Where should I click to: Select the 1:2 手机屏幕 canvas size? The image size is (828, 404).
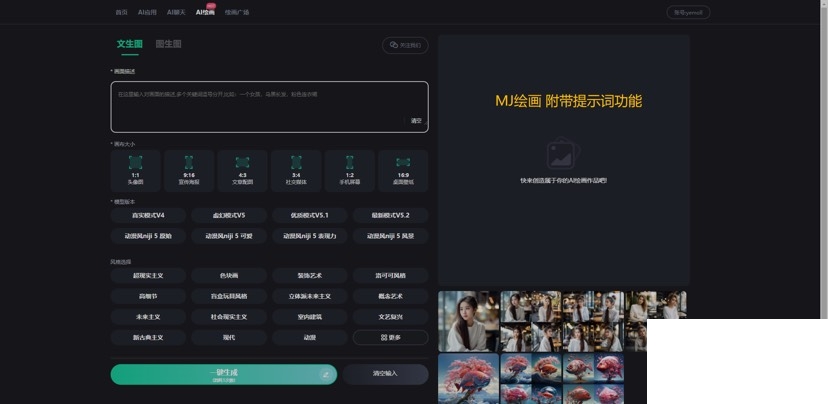coord(350,171)
